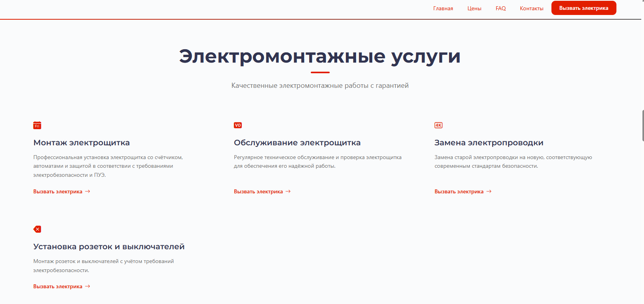Click Вызвать электрика link under Замена электропроводки
Screen dimensions: 644x304
click(459, 192)
